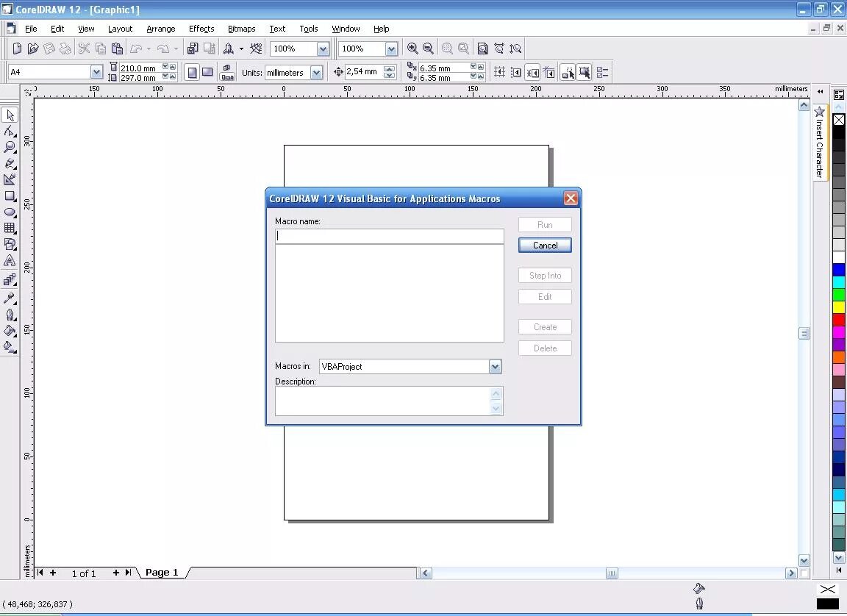
Task: Click the New document icon
Action: [17, 49]
